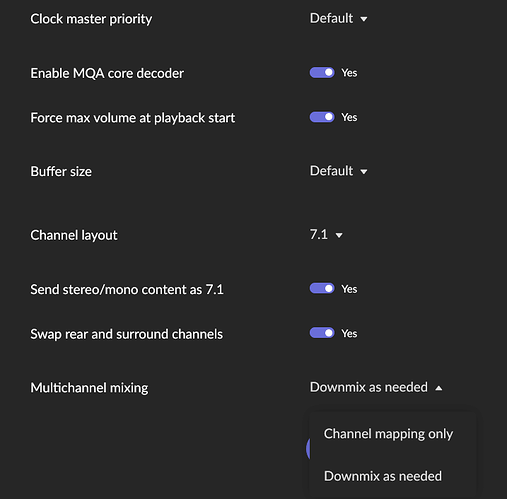This screenshot has width=507, height=499.
Task: Disable Swap rear and surround channels toggle
Action: coord(322,333)
